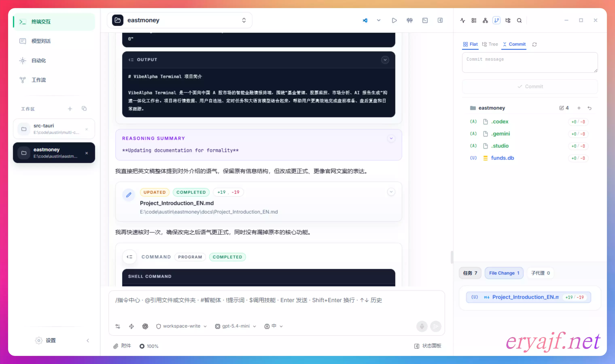Refresh the git changes list
This screenshot has height=364, width=615.
click(x=534, y=44)
